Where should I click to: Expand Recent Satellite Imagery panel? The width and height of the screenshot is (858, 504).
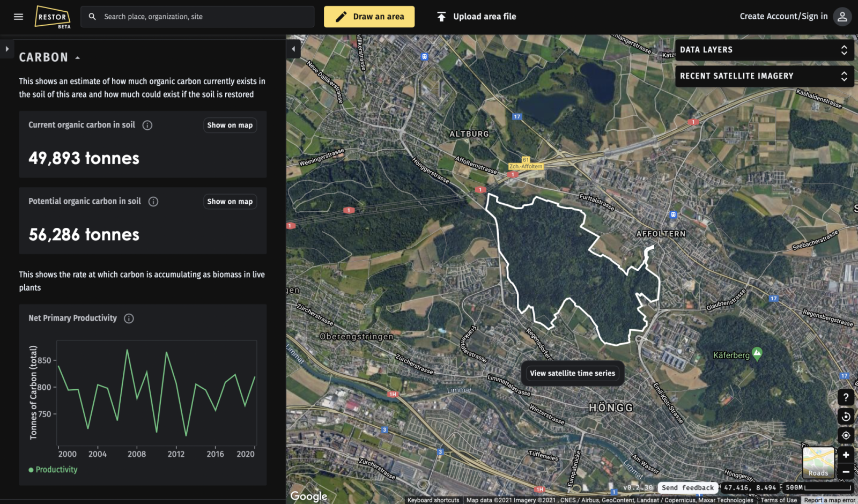(x=764, y=76)
